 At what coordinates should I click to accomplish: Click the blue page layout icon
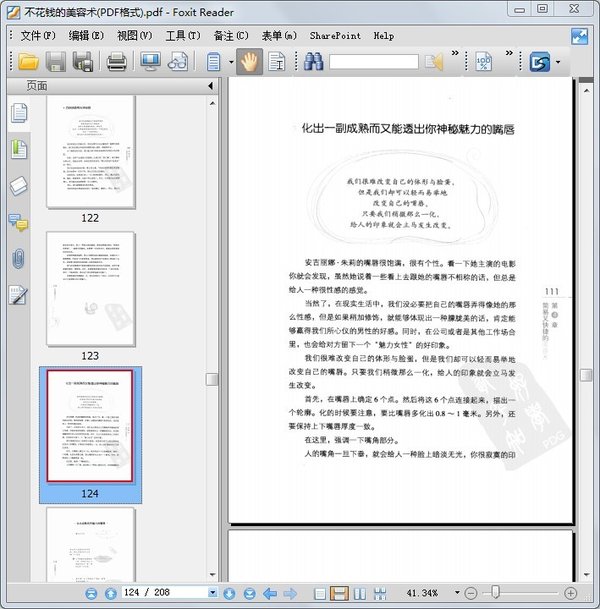[213, 62]
